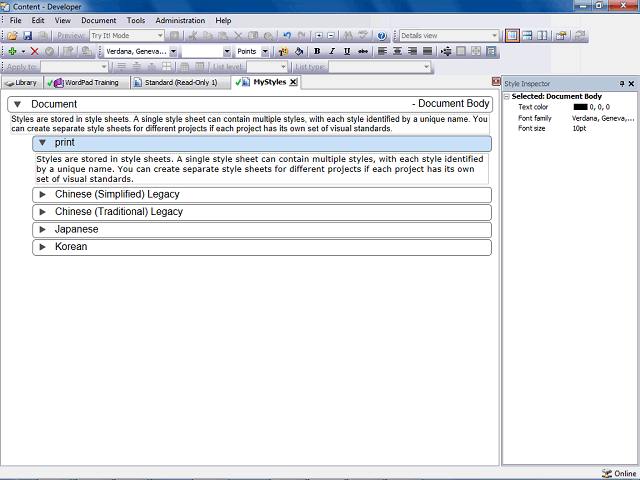This screenshot has height=480, width=640.
Task: Open the Try It! Mode preview dropdown
Action: click(x=160, y=36)
